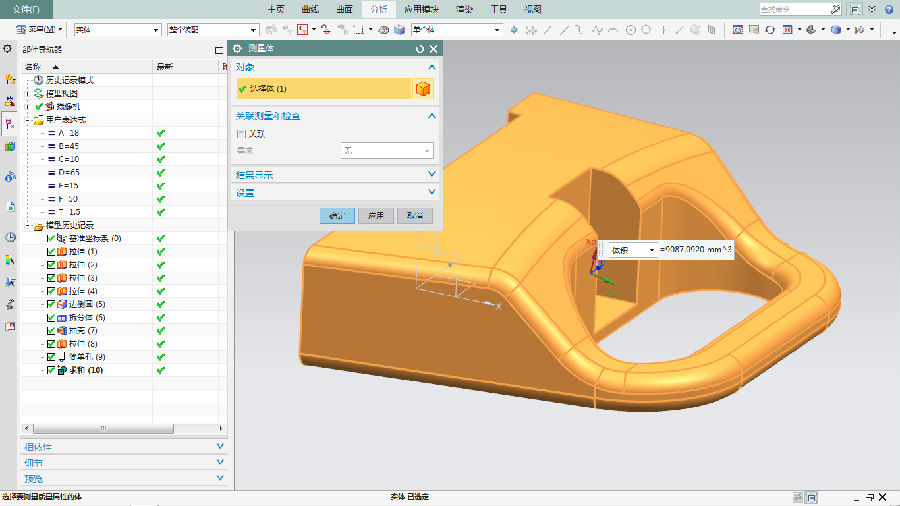Click the arc snap point icon
900x506 pixels.
(613, 30)
